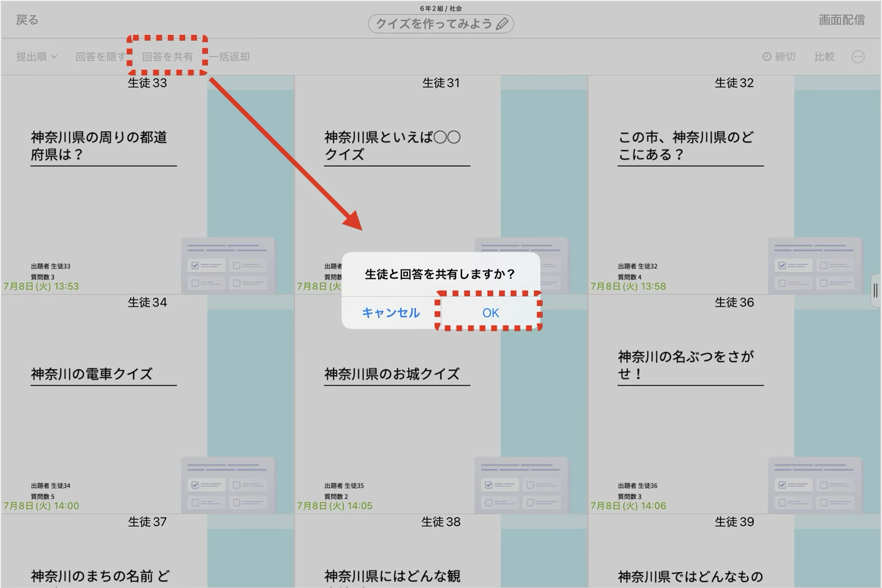Viewport: 882px width, 588px height.
Task: Open 生徒 32 submission card
Action: pos(734,184)
